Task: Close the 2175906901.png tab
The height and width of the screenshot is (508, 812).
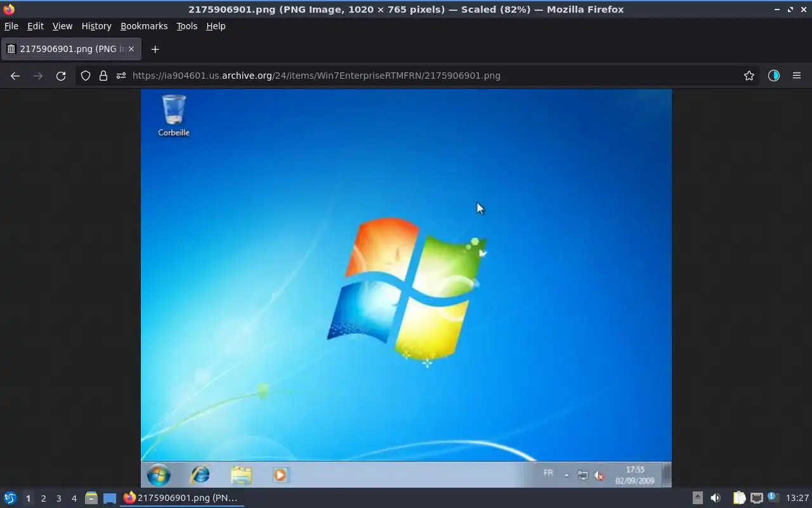Action: coord(131,49)
